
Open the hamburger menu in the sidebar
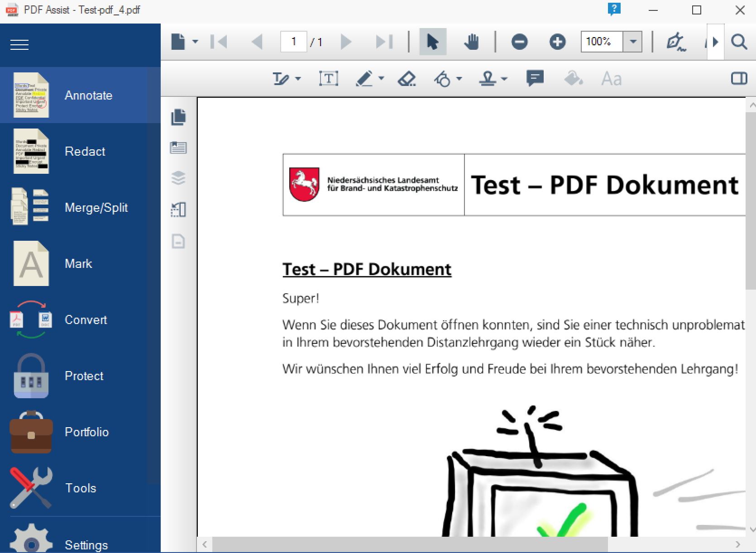pos(19,45)
